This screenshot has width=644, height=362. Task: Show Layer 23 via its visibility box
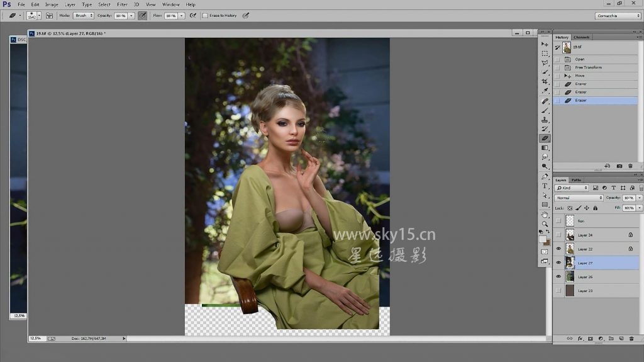[x=558, y=291]
